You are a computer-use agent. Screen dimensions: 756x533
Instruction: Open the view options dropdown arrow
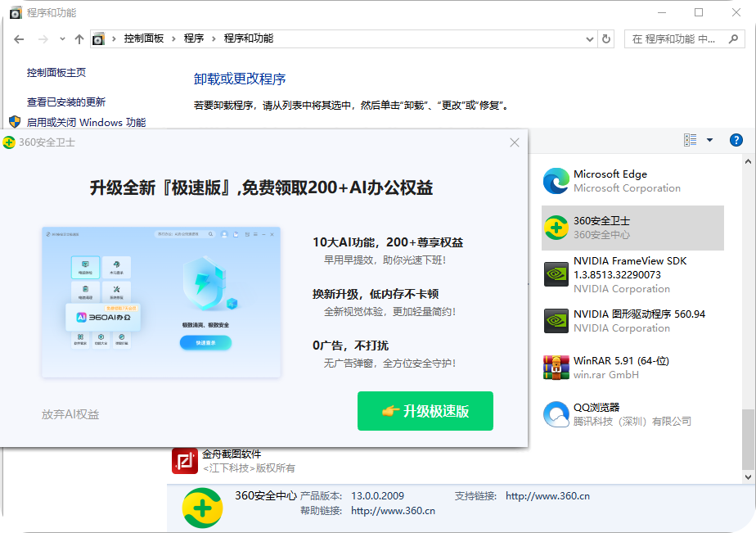click(x=709, y=140)
